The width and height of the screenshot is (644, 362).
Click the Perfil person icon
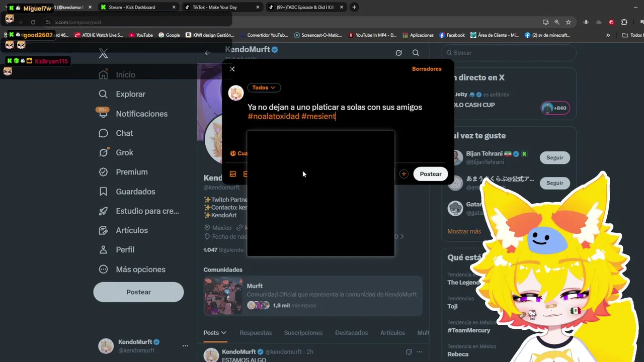point(103,250)
